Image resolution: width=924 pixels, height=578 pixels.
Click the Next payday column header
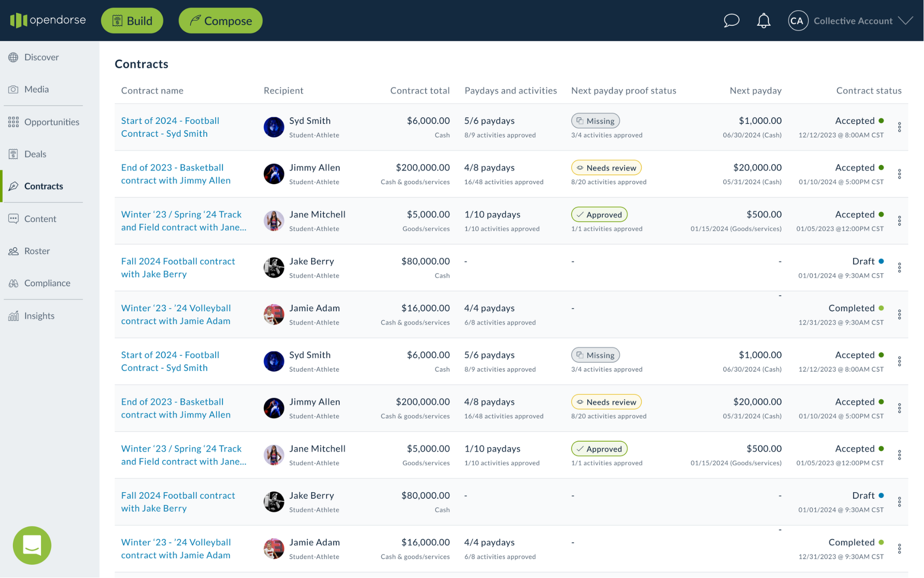click(756, 90)
